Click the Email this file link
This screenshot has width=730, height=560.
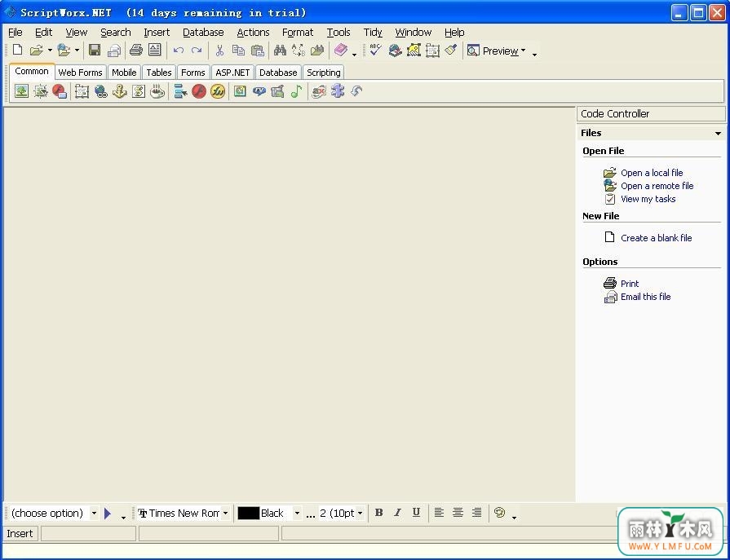645,297
